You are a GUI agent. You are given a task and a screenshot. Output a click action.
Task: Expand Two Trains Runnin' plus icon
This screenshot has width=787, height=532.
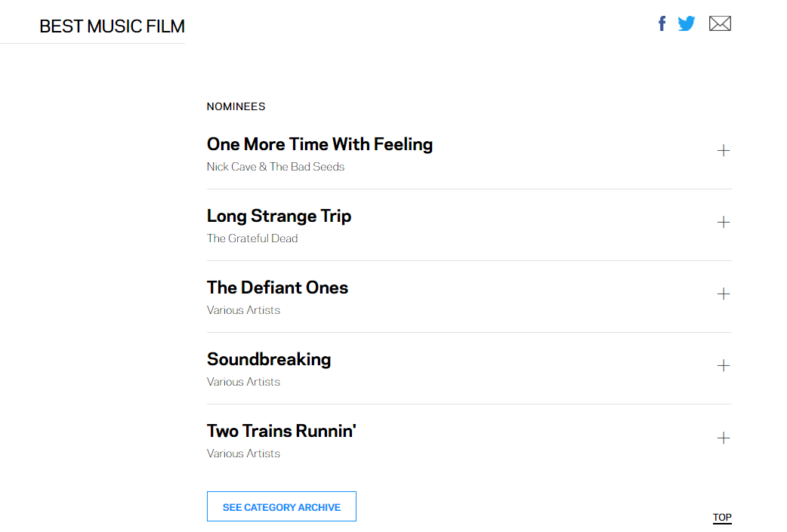tap(724, 438)
